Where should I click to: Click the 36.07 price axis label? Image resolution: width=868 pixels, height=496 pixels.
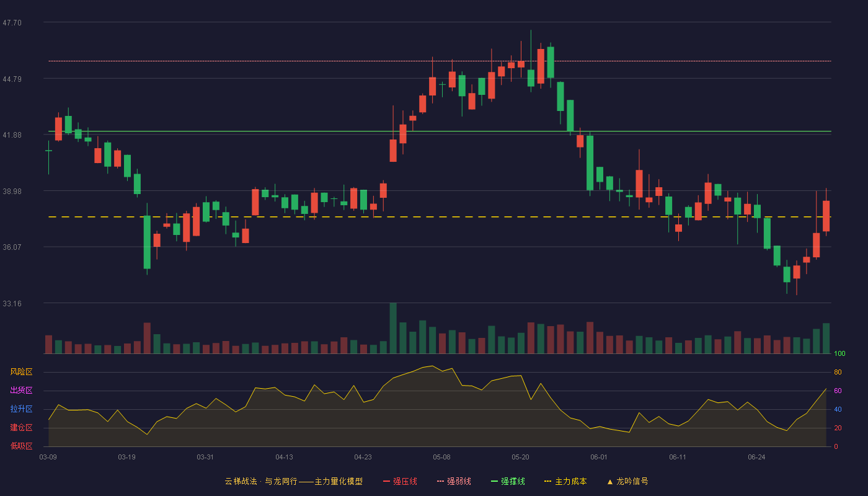[12, 247]
